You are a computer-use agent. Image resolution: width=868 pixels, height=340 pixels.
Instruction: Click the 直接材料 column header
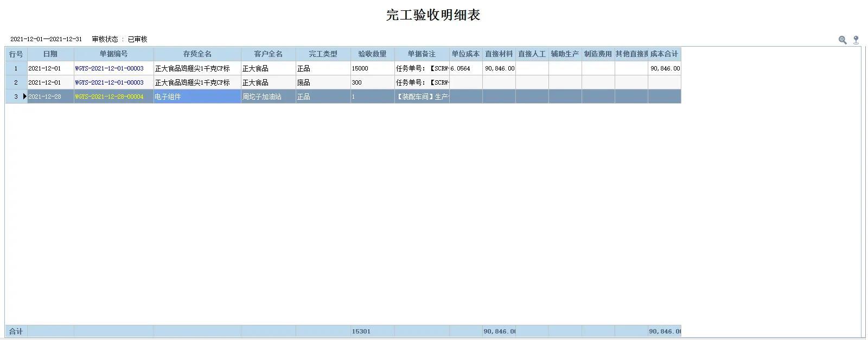click(x=499, y=54)
